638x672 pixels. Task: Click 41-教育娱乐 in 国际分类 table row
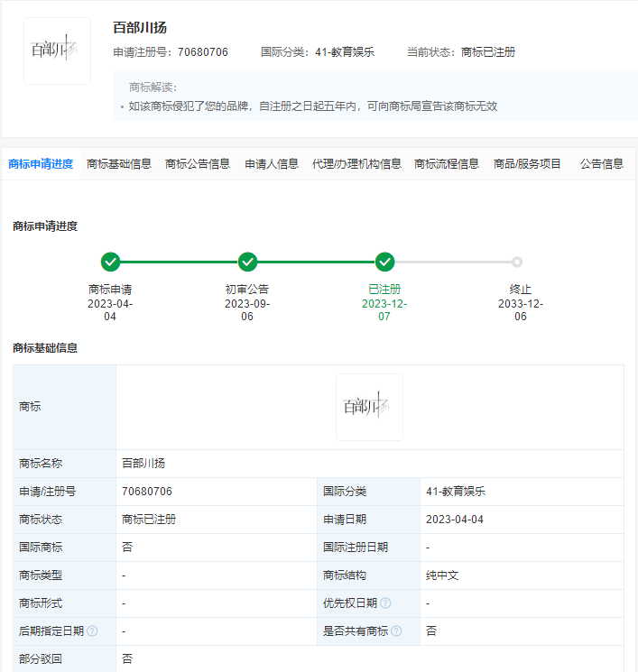click(x=456, y=491)
